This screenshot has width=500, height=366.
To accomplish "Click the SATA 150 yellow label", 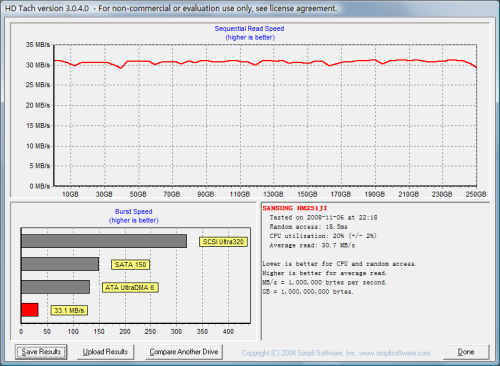I will click(130, 265).
